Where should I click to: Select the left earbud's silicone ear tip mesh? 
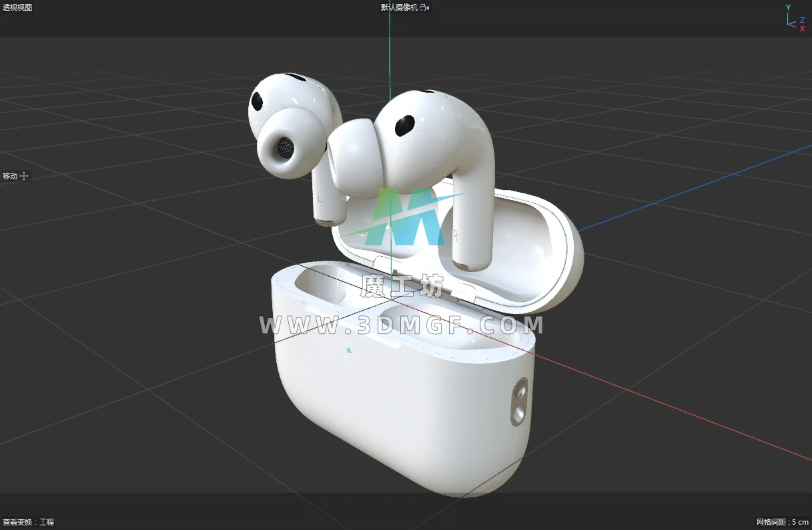tap(282, 147)
